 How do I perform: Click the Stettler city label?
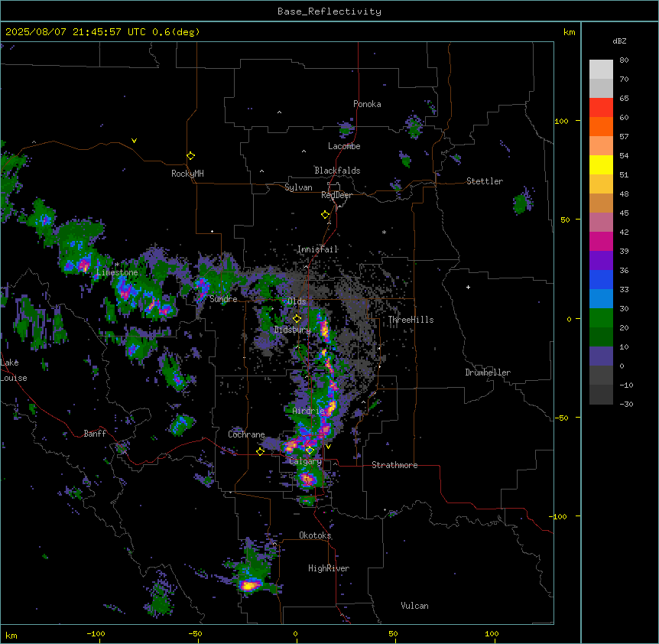click(485, 181)
